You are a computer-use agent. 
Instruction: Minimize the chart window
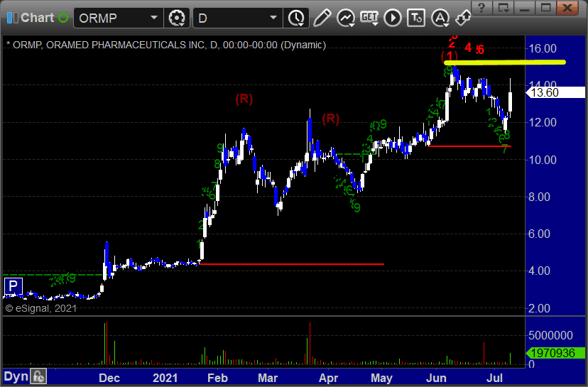[x=524, y=7]
